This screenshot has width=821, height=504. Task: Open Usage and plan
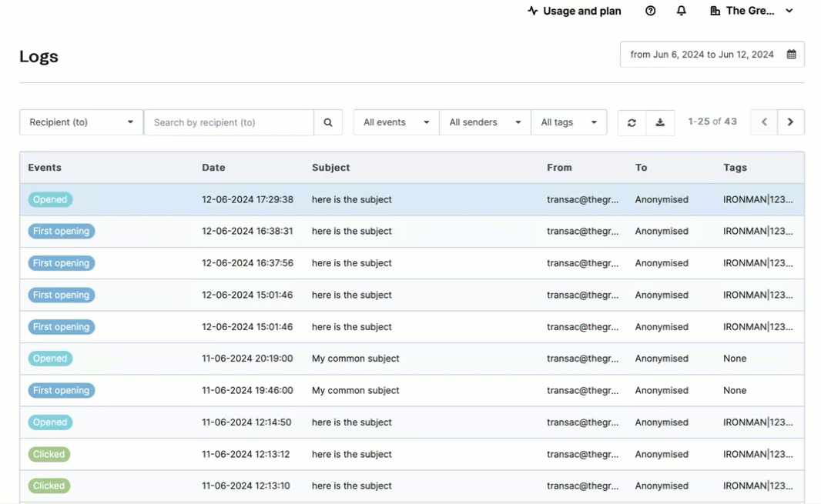click(575, 11)
